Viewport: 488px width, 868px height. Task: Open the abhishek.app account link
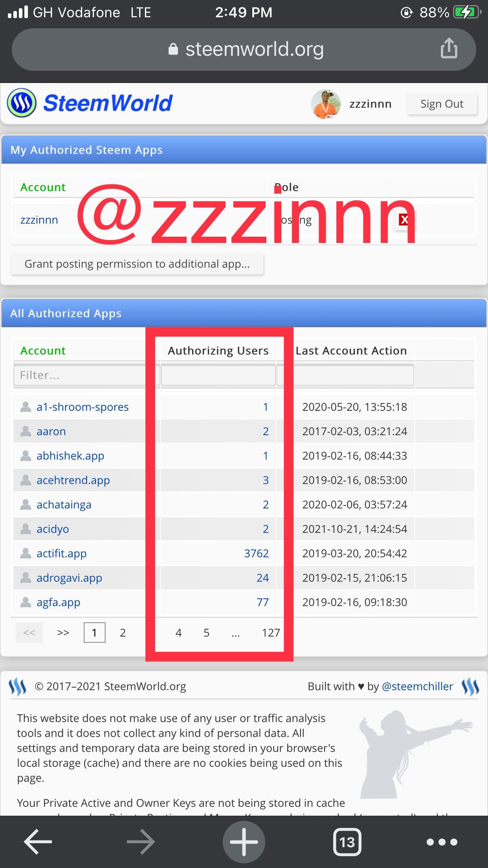click(70, 456)
